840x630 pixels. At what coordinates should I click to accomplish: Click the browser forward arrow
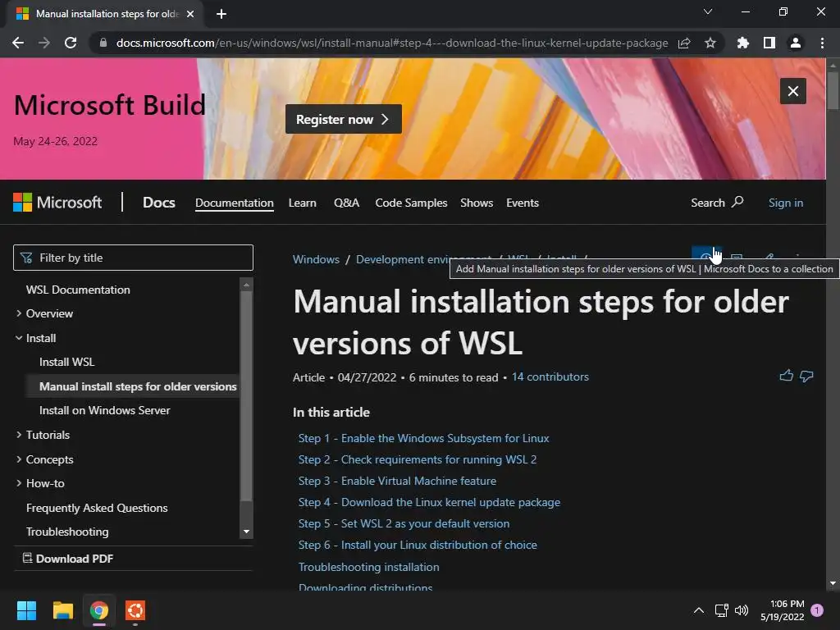click(x=44, y=43)
